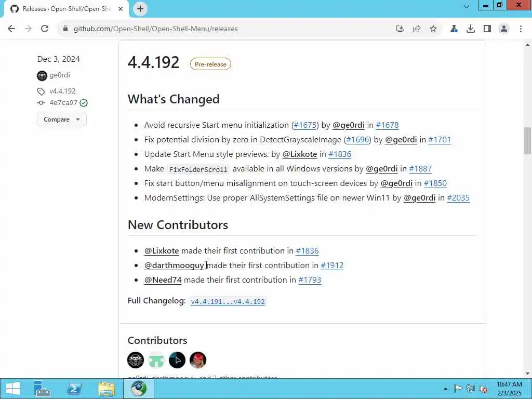
Task: Launch PowerShell from the taskbar
Action: (74, 389)
